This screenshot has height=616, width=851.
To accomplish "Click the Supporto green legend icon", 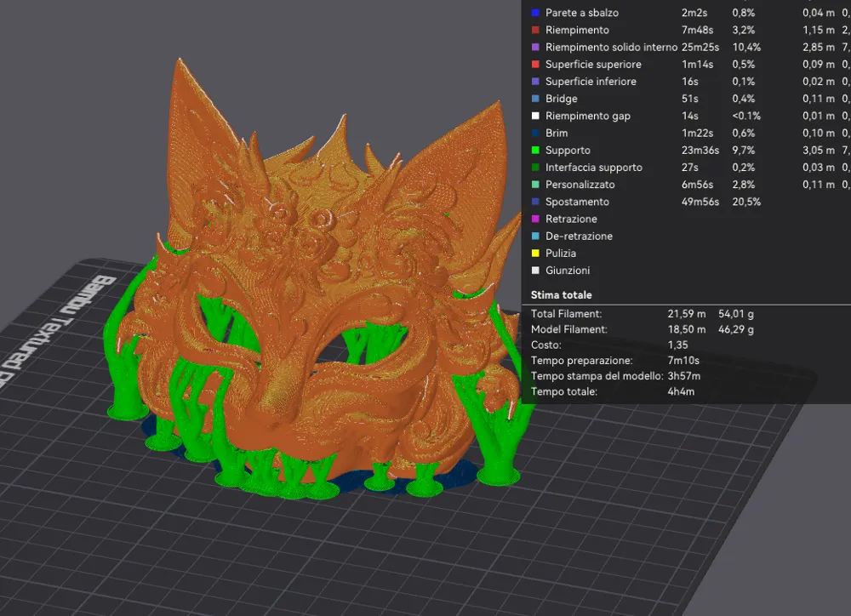I will [x=535, y=150].
